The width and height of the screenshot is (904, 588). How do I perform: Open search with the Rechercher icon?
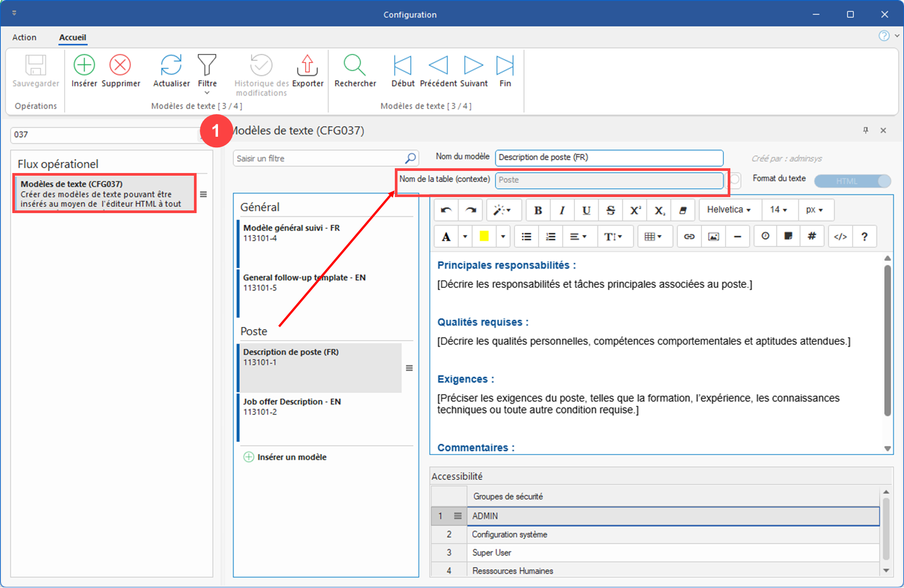pyautogui.click(x=355, y=65)
